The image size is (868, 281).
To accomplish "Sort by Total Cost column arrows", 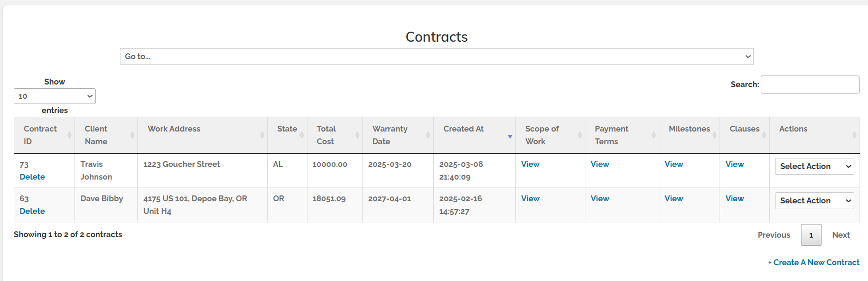I will (x=357, y=135).
